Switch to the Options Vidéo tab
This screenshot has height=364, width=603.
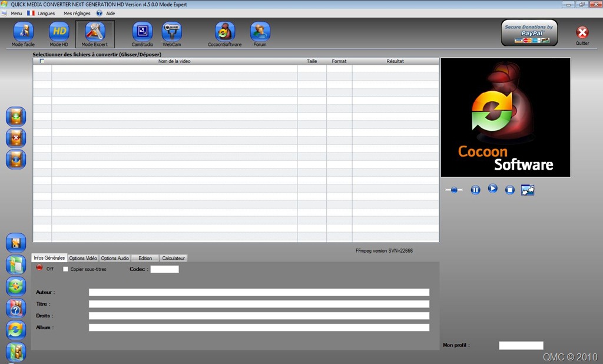83,258
